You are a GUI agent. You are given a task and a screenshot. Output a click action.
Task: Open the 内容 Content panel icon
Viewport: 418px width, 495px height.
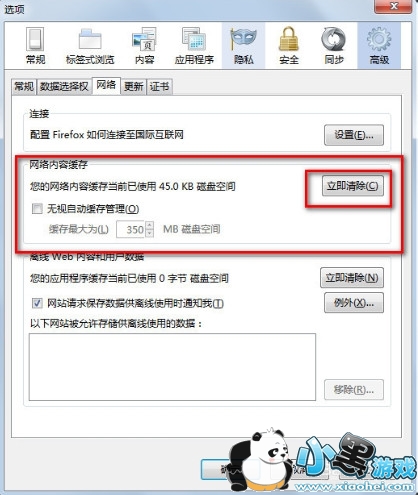[x=145, y=46]
